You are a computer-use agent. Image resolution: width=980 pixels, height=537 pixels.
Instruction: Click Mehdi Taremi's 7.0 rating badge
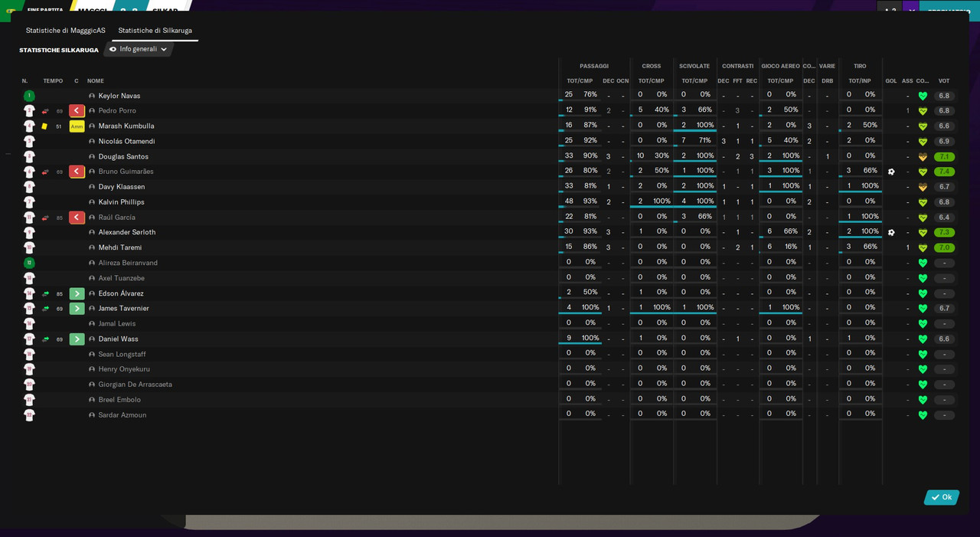[x=944, y=248]
